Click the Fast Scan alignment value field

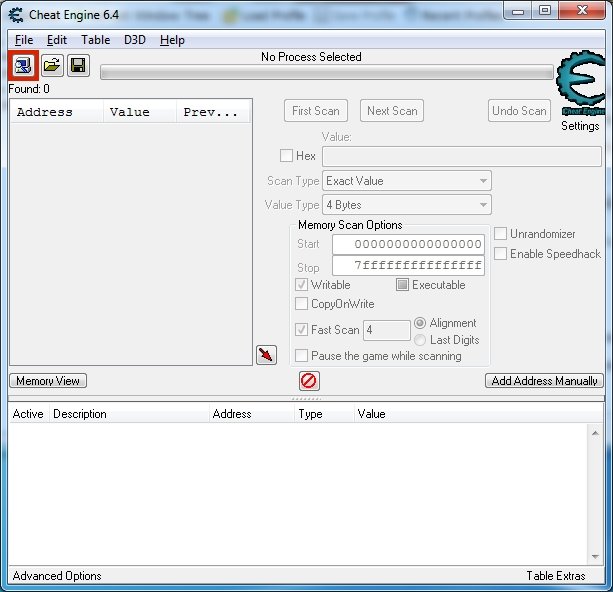[387, 330]
